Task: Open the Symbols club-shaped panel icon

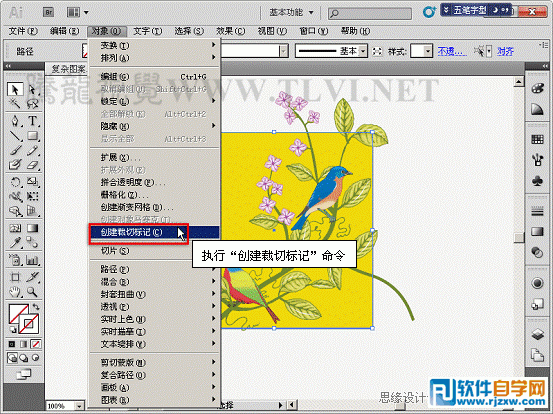Action: pos(537,181)
